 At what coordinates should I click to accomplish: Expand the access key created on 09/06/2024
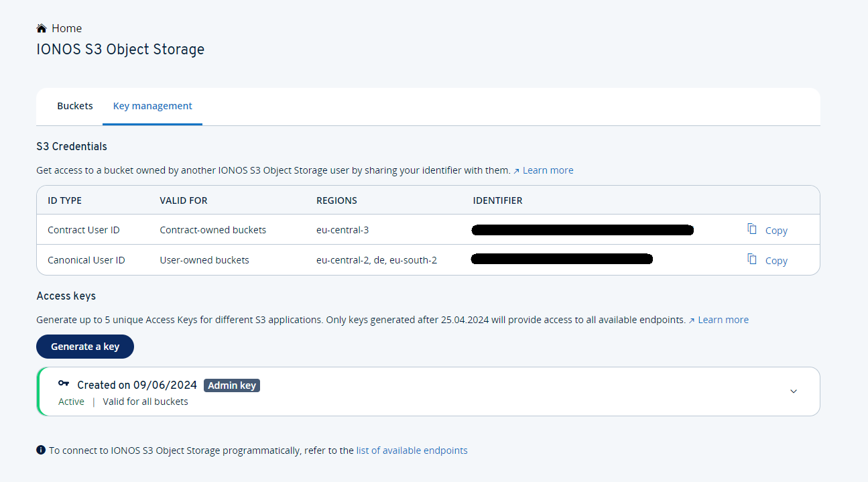(x=794, y=391)
